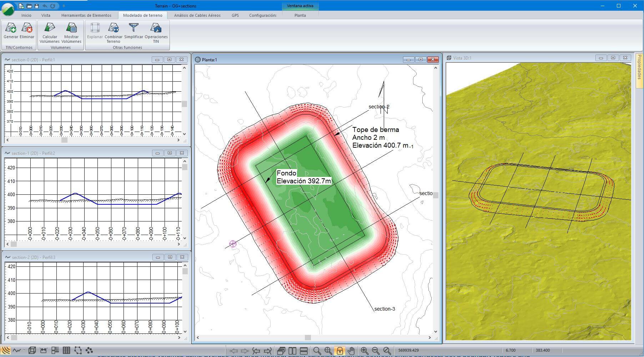Screen dimensions: 644x357
Task: Toggle the 3D cube view button
Action: [32, 351]
